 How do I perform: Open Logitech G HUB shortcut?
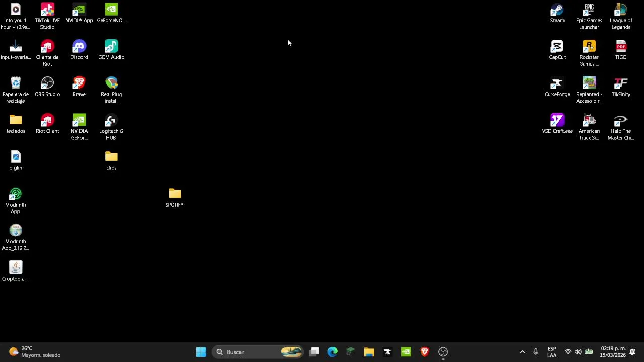click(111, 127)
